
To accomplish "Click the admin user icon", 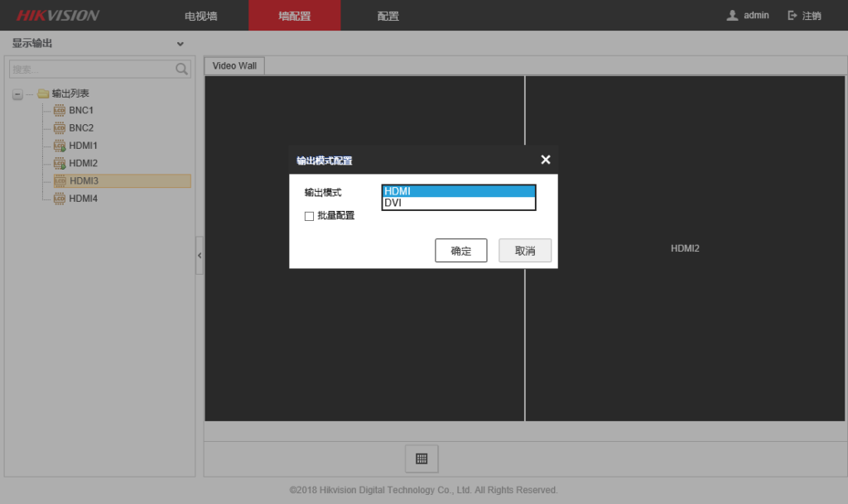I will tap(732, 16).
